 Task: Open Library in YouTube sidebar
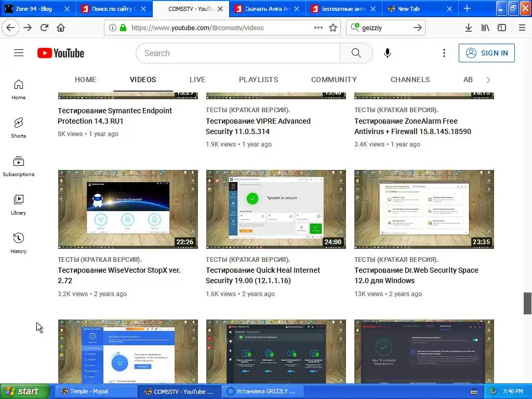pyautogui.click(x=18, y=205)
